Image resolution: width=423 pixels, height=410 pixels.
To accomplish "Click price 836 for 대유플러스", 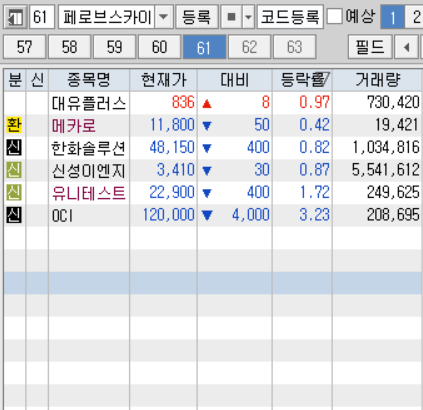I will pos(183,102).
